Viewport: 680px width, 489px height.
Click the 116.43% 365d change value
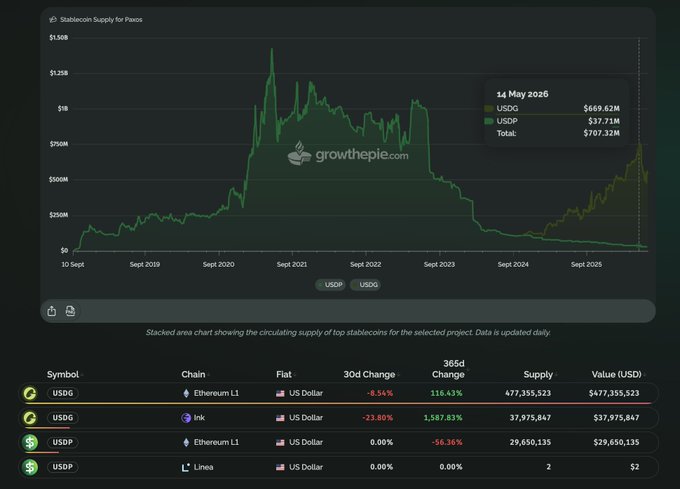[x=446, y=393]
